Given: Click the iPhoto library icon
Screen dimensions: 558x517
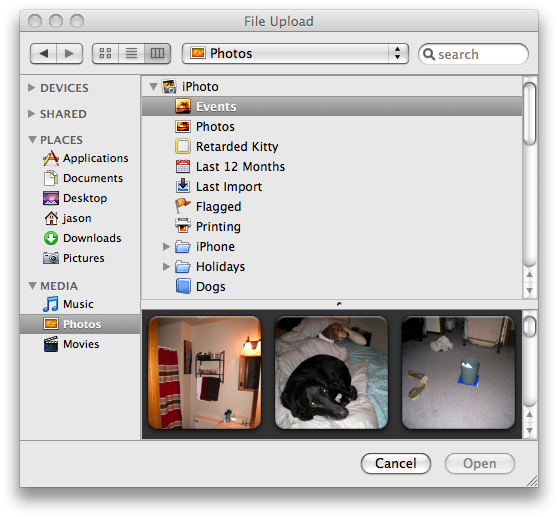Looking at the screenshot, I should [169, 86].
